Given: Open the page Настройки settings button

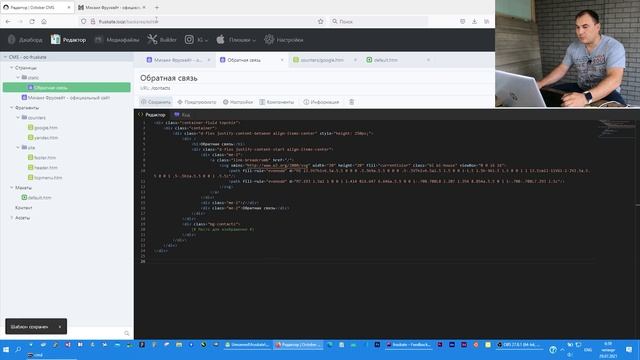Looking at the screenshot, I should 238,102.
